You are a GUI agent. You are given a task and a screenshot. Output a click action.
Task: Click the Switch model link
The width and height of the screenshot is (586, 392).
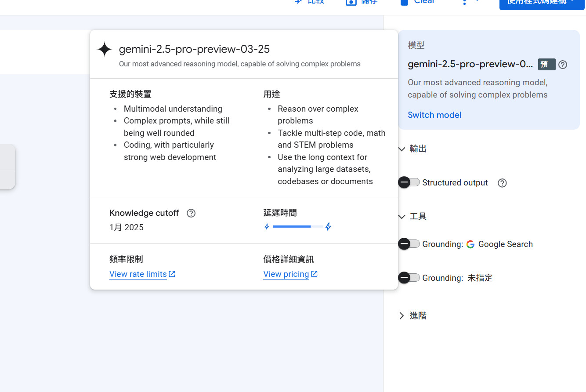(x=434, y=115)
